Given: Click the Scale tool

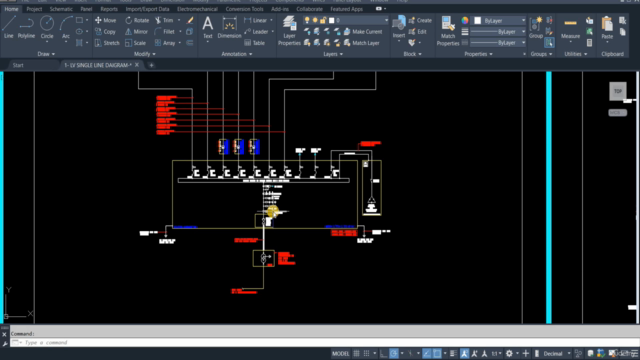Looking at the screenshot, I should (x=136, y=43).
